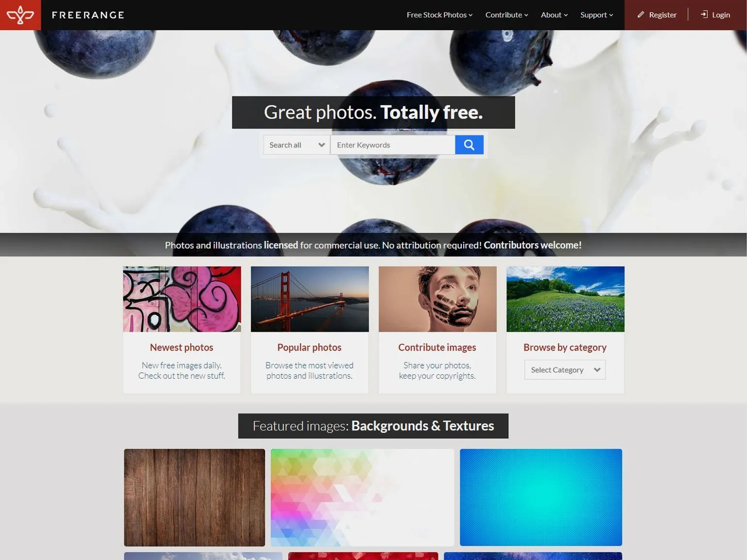Click the pencil icon beside Register
This screenshot has width=747, height=560.
tap(641, 15)
